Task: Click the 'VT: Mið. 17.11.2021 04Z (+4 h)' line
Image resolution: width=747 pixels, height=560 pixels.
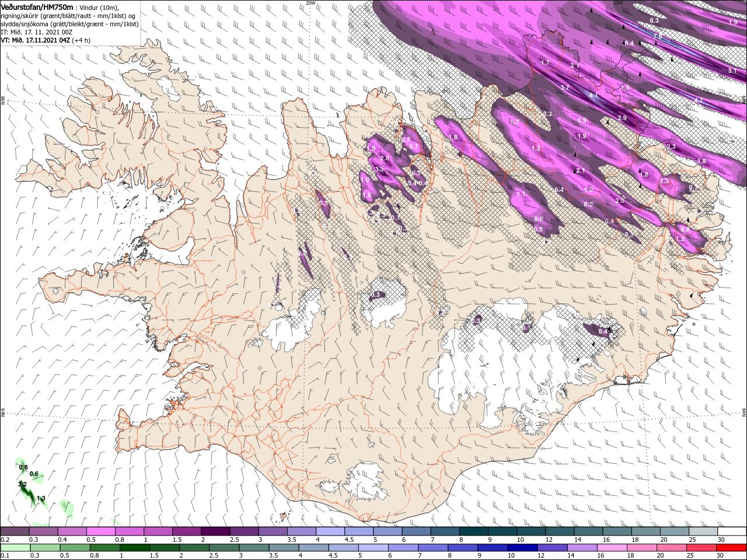Action: coord(46,40)
